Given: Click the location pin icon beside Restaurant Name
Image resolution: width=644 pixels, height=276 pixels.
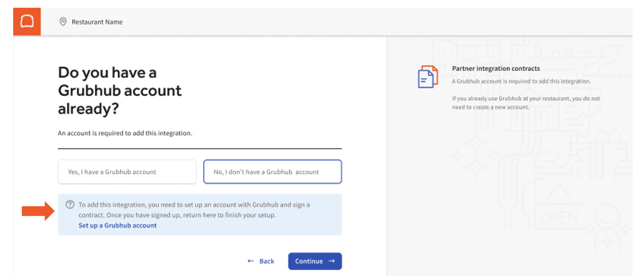Looking at the screenshot, I should [x=63, y=21].
